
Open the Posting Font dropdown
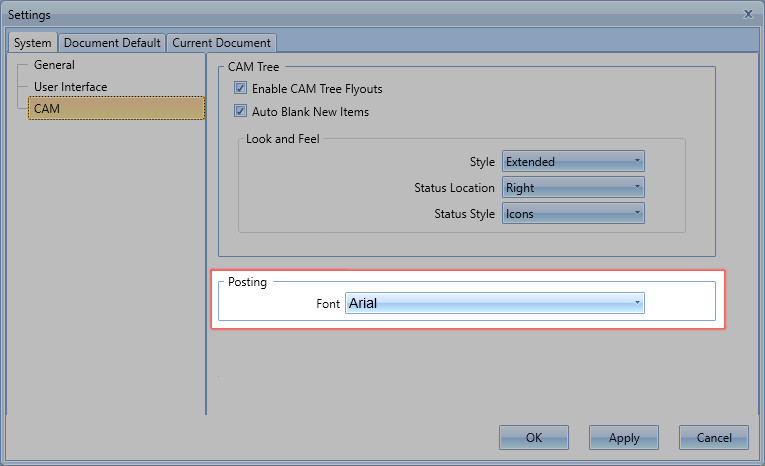point(495,303)
